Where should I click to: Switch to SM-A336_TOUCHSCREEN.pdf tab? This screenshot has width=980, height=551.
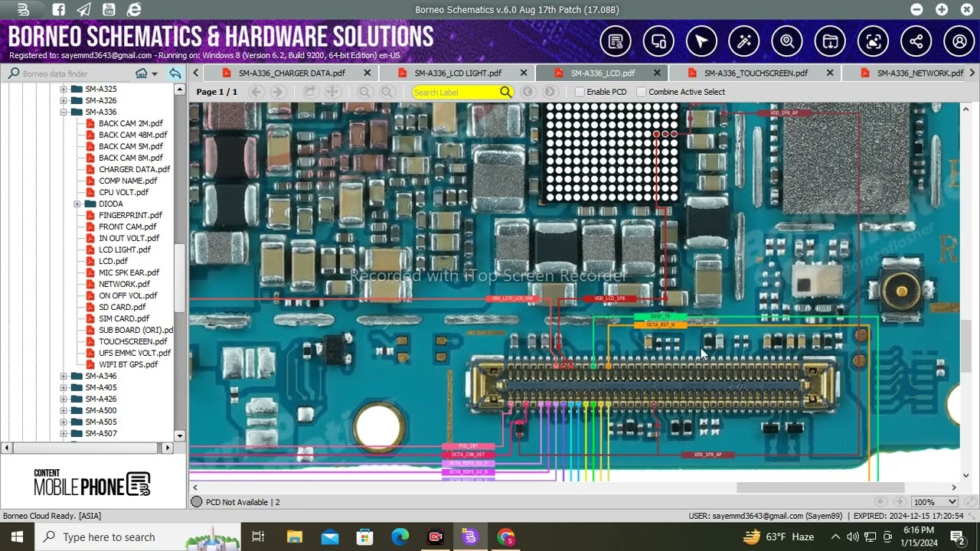[756, 73]
